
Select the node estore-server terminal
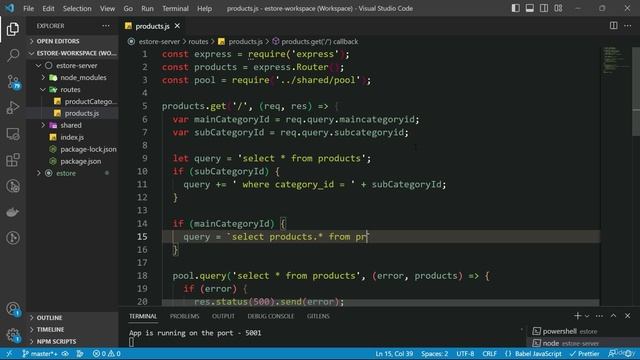[582, 343]
